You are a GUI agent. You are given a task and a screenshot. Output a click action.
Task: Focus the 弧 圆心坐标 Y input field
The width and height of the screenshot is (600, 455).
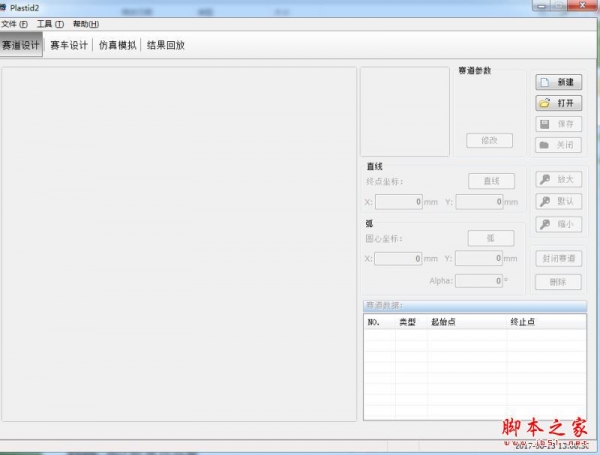click(x=479, y=258)
